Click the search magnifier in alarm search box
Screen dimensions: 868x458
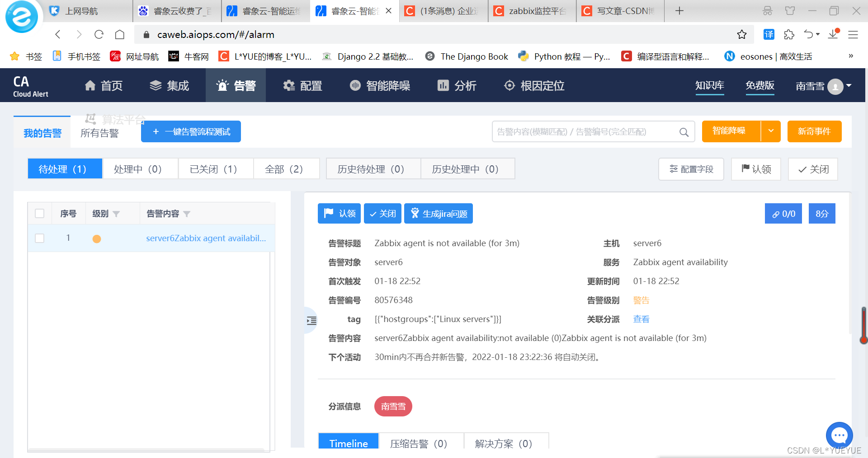[684, 132]
